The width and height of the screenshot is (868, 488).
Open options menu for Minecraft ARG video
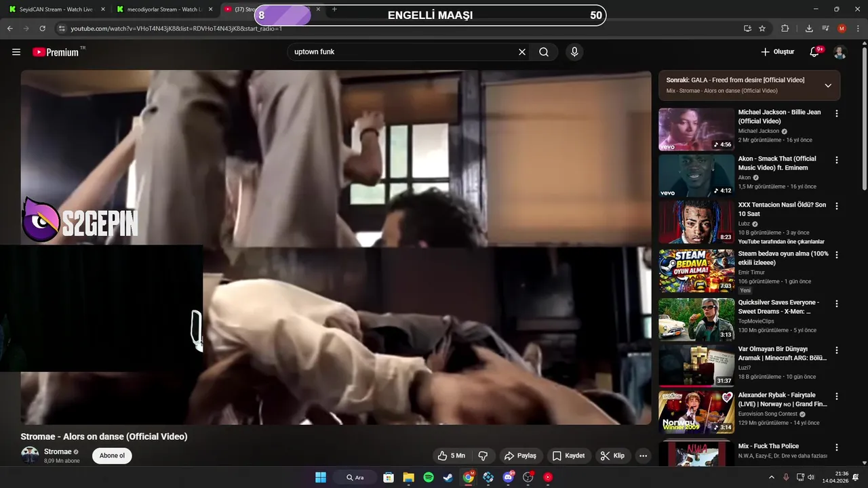point(836,350)
